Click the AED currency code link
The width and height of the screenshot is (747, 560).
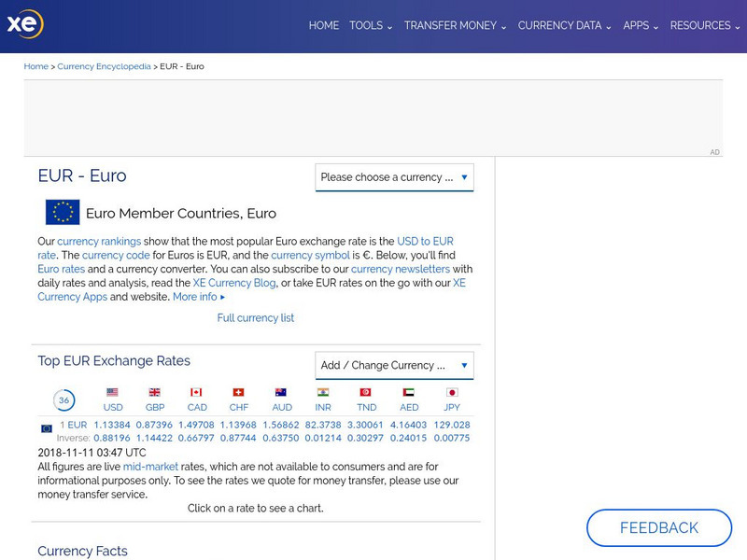(409, 408)
